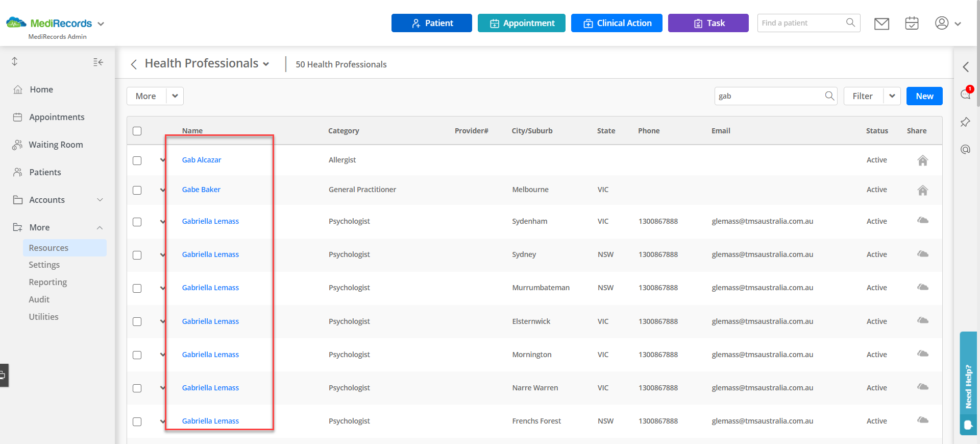
Task: Open chat notifications icon with red badge
Action: [966, 93]
